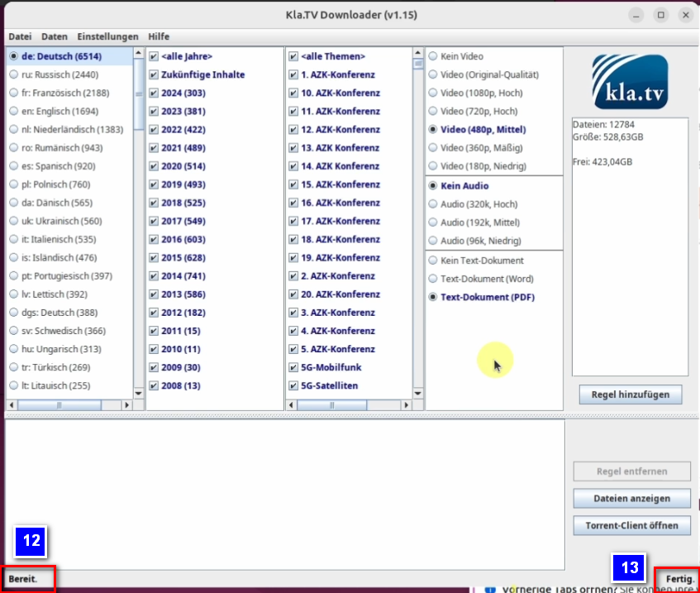Select Kein Video option

(x=456, y=56)
